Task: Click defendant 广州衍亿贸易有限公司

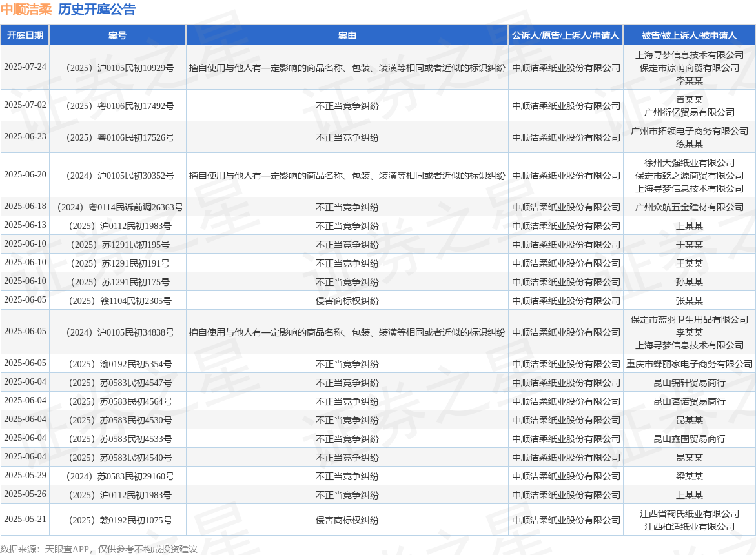Action: [689, 112]
